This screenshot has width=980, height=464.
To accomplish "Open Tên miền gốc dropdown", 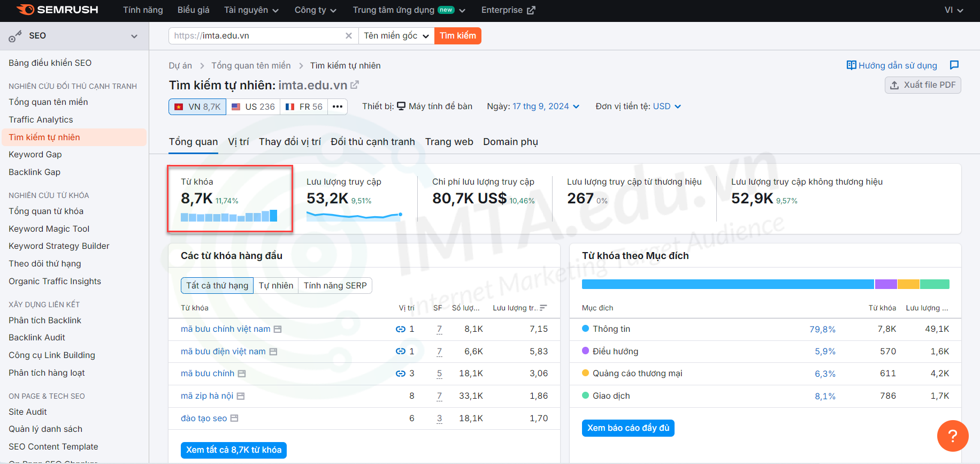I will [396, 36].
